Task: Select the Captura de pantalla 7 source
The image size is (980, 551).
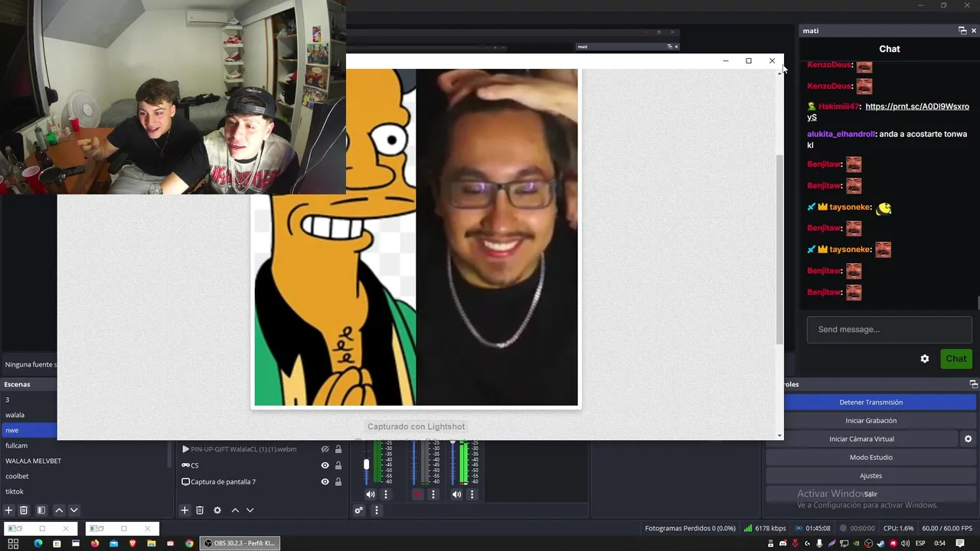Action: [x=260, y=482]
